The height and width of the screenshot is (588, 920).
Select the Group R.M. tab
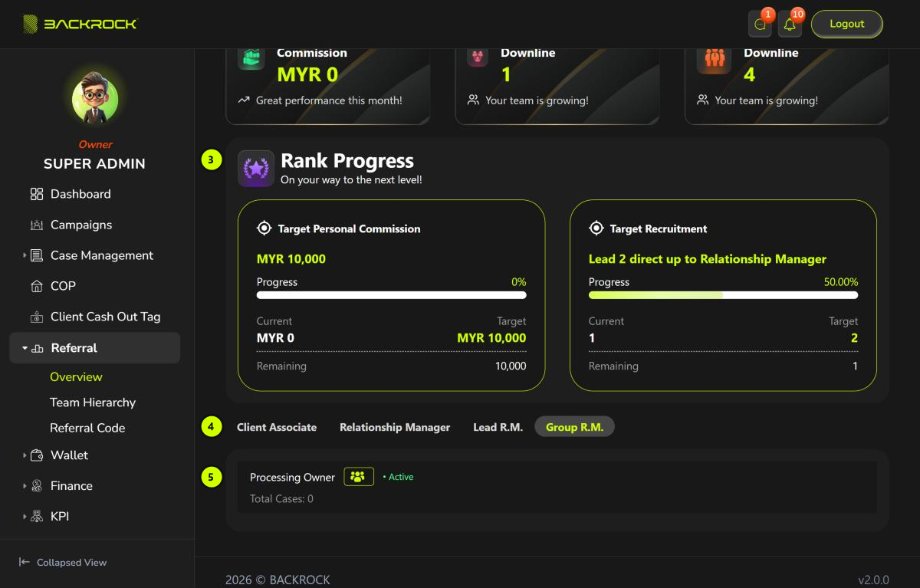[x=575, y=427]
